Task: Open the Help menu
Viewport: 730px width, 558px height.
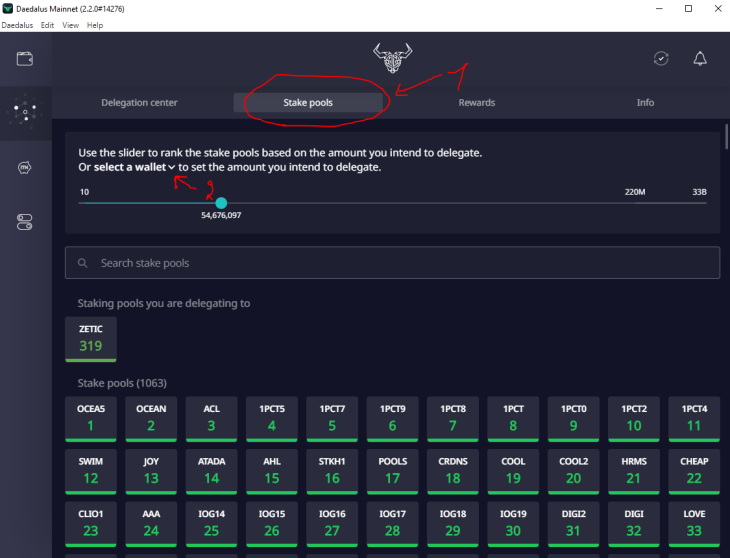Action: [x=95, y=25]
